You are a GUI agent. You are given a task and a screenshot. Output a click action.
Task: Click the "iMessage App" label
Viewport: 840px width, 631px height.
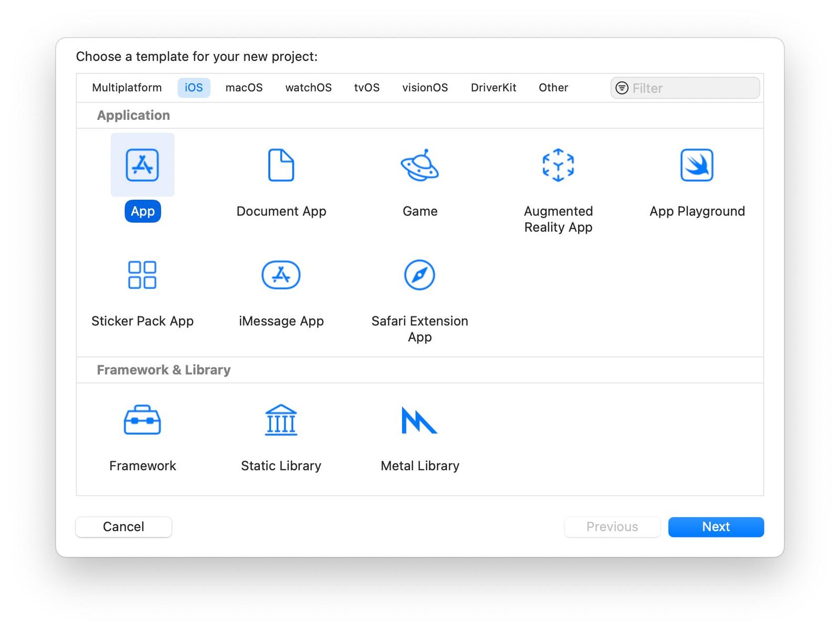click(281, 321)
